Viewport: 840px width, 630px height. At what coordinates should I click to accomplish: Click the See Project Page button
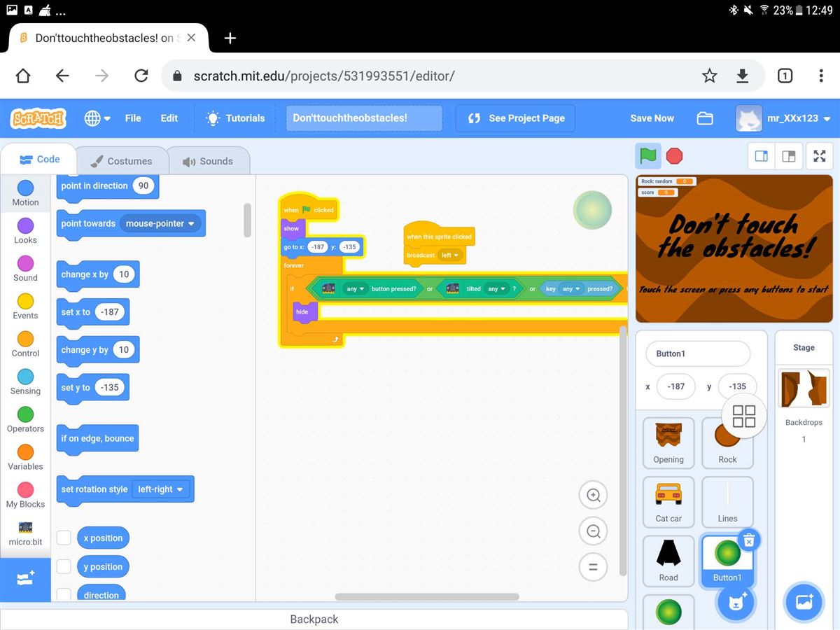[x=515, y=118]
